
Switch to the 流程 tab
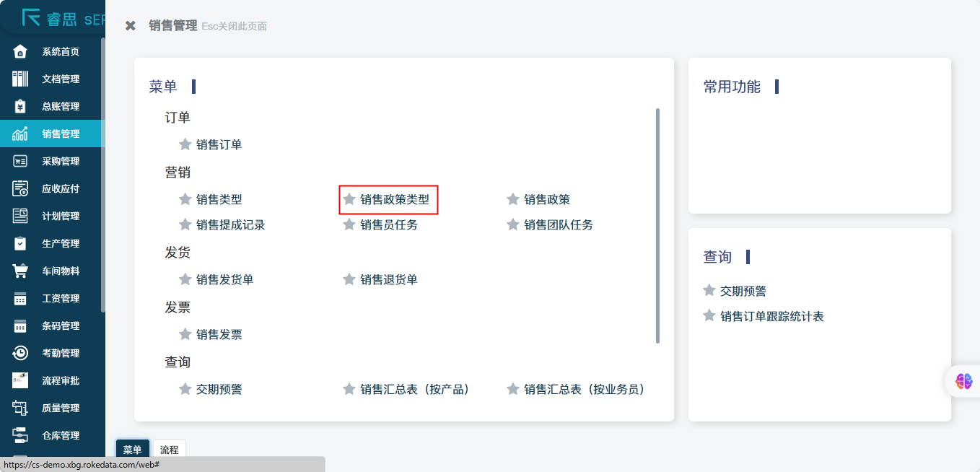(x=169, y=450)
